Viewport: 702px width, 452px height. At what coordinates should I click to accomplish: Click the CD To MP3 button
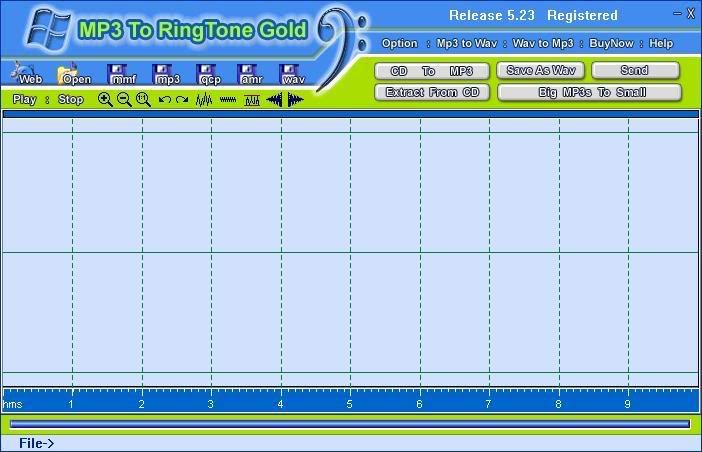432,71
